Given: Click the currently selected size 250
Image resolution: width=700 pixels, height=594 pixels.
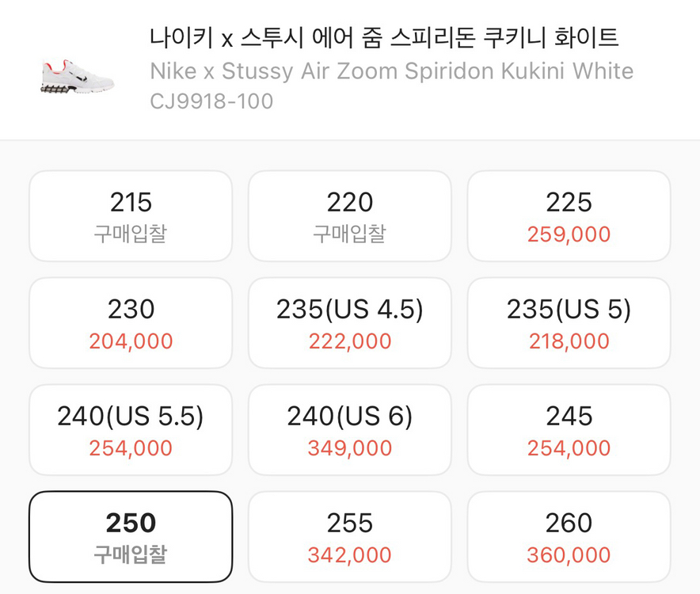Looking at the screenshot, I should click(130, 536).
